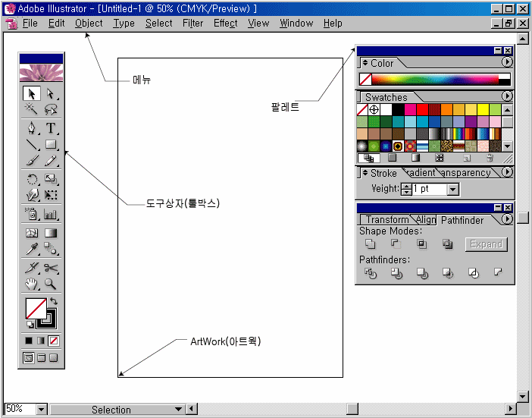Viewport: 532px width, 418px height.
Task: Select the Rotate tool
Action: 32,179
